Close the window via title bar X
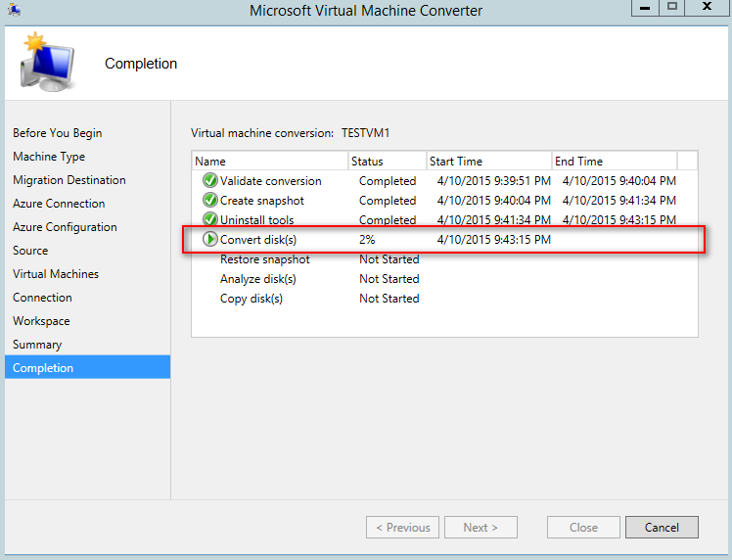This screenshot has height=560, width=732. click(x=707, y=8)
